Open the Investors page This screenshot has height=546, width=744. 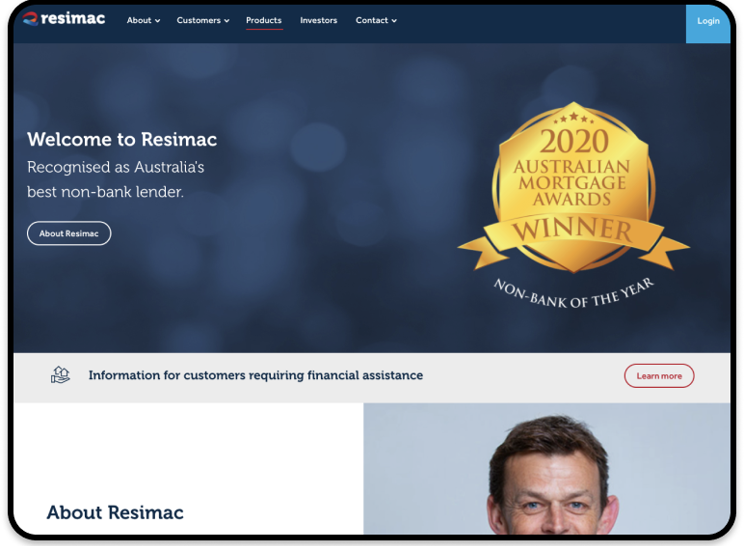point(318,20)
